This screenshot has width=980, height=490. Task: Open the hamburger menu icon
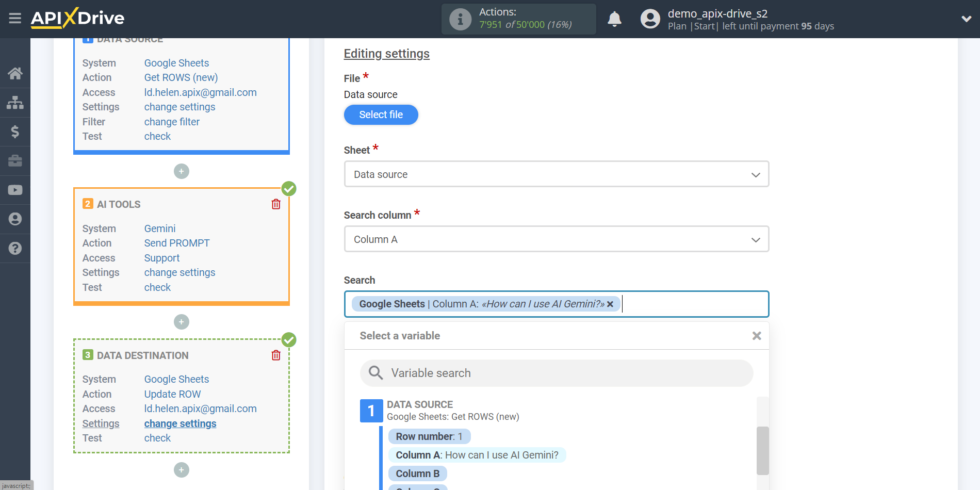pos(15,19)
